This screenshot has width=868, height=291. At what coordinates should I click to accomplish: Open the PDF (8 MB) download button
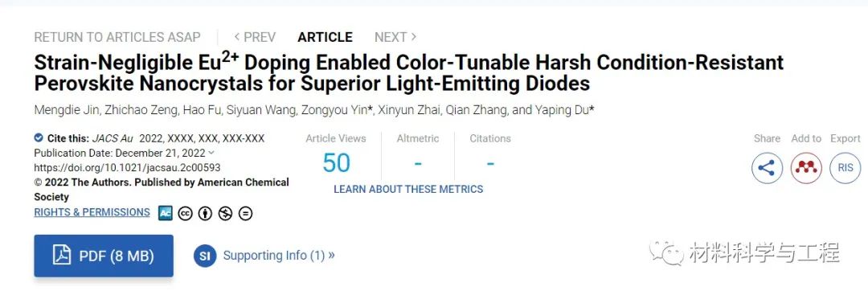(x=104, y=256)
